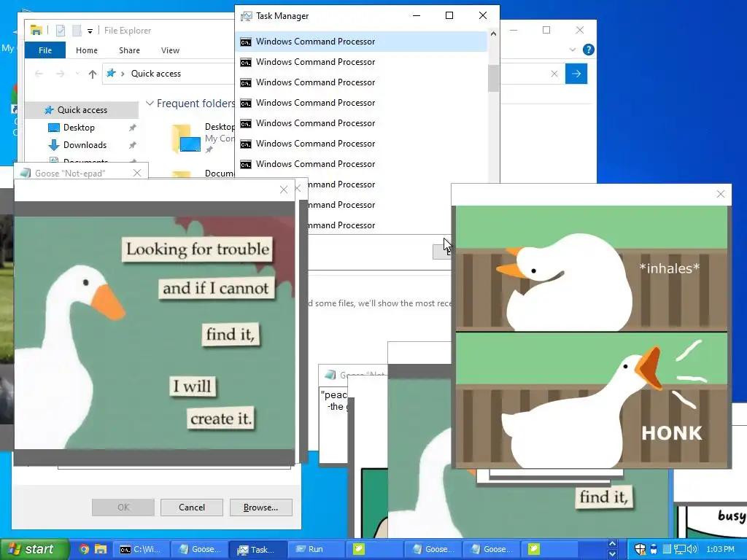The height and width of the screenshot is (560, 747).
Task: Click the highlighted Windows Command Processor row
Action: (362, 42)
